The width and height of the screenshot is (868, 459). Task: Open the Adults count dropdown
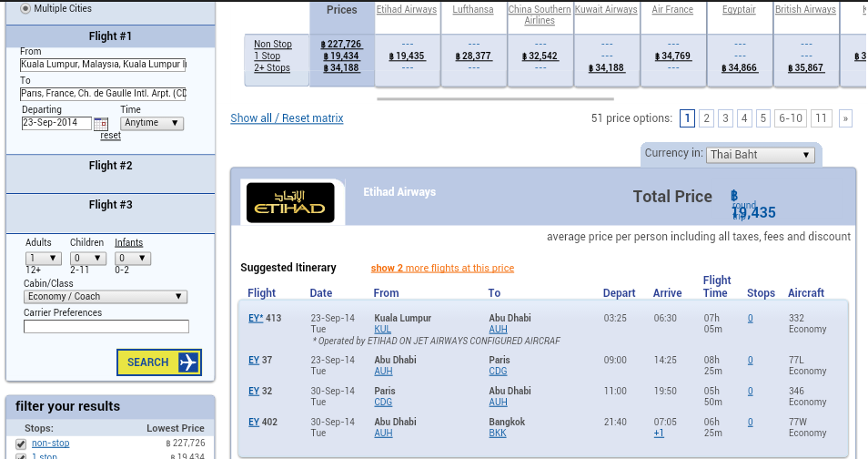[x=44, y=259]
